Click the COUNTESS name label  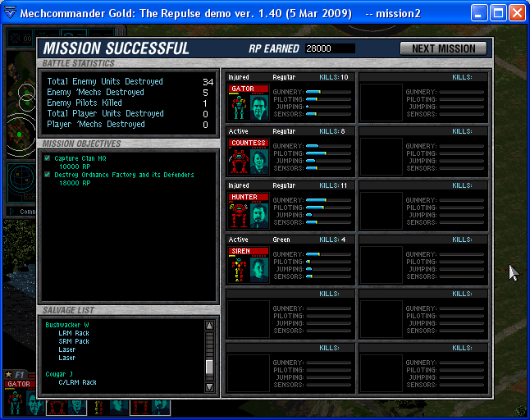249,143
